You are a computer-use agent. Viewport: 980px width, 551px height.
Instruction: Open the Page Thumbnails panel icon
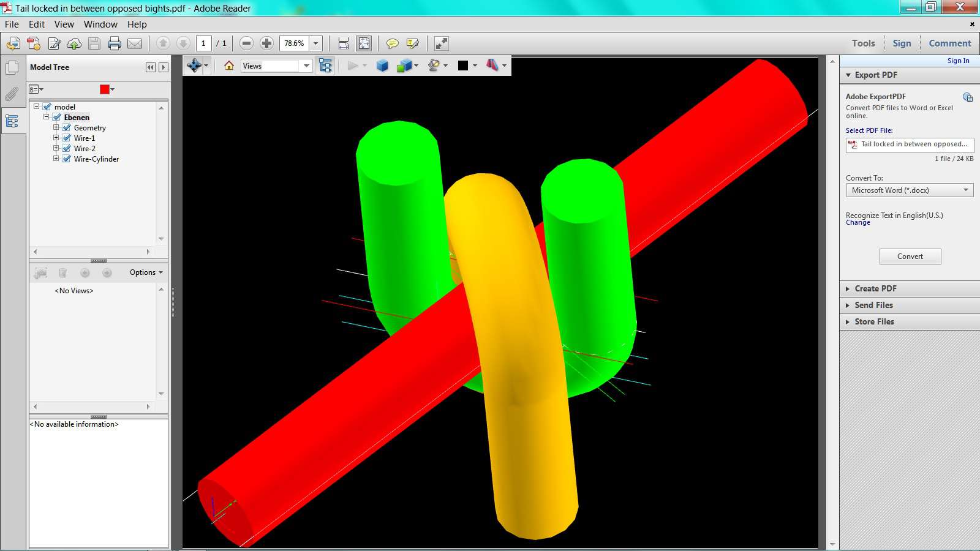pyautogui.click(x=12, y=68)
